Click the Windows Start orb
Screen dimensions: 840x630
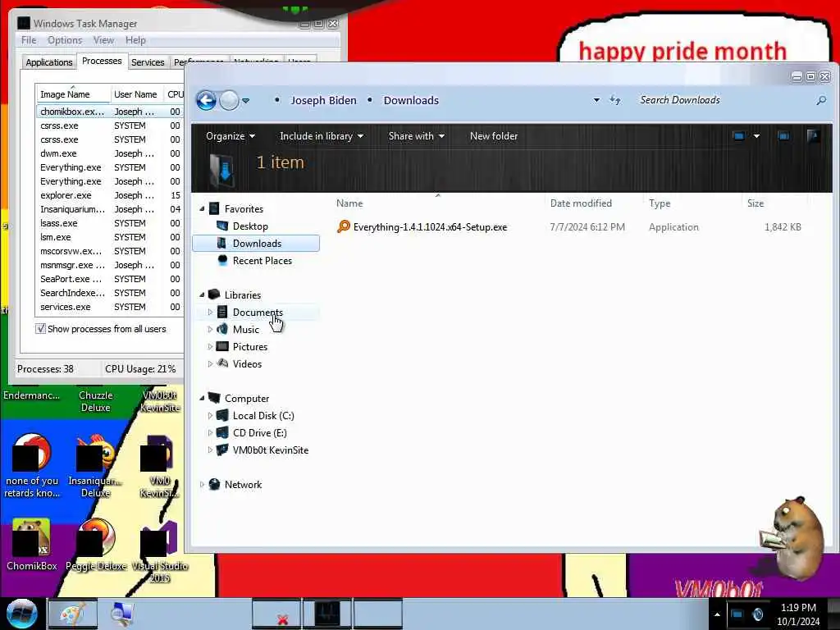click(22, 614)
